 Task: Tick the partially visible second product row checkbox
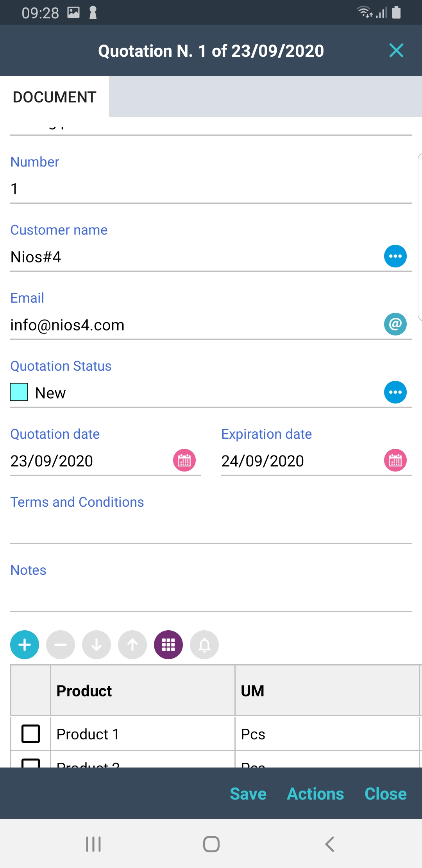click(31, 762)
